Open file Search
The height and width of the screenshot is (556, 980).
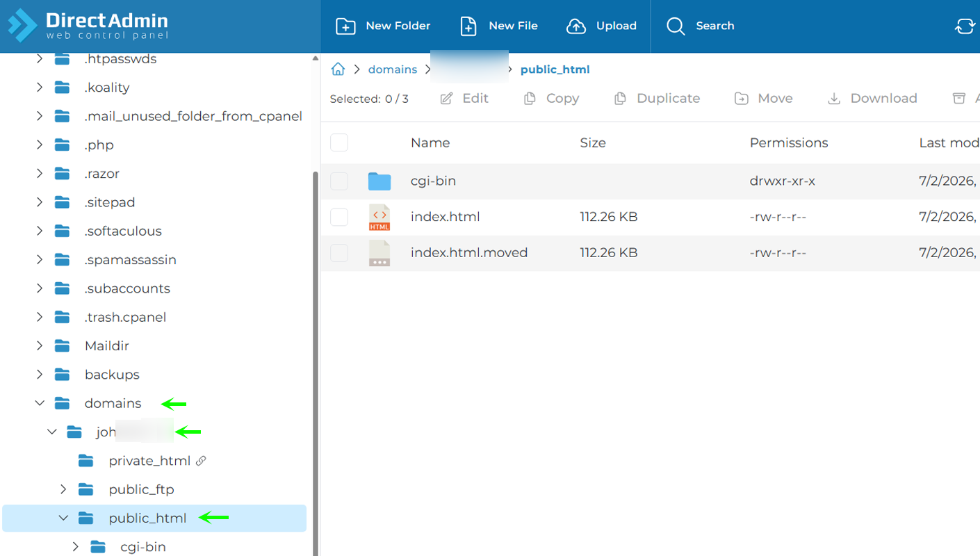pyautogui.click(x=701, y=26)
